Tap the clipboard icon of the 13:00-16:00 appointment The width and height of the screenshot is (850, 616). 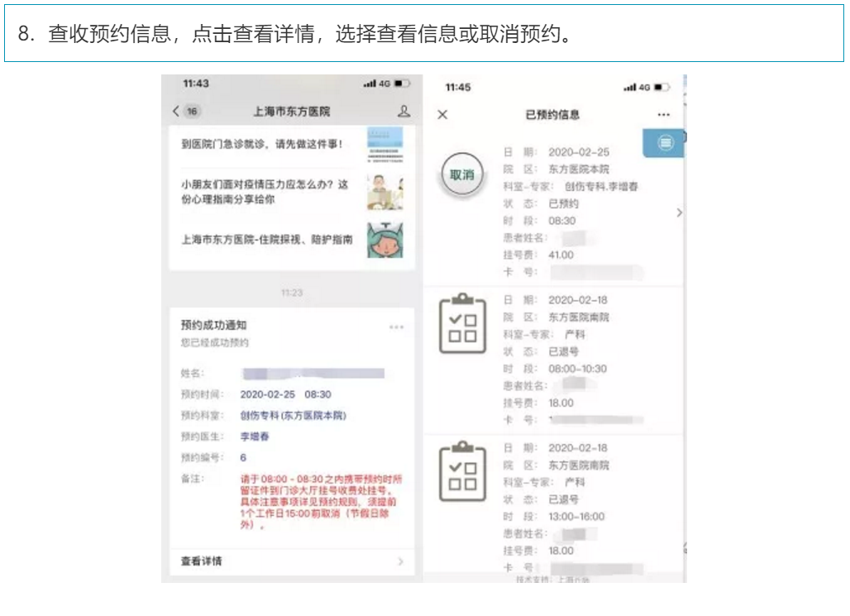(462, 471)
